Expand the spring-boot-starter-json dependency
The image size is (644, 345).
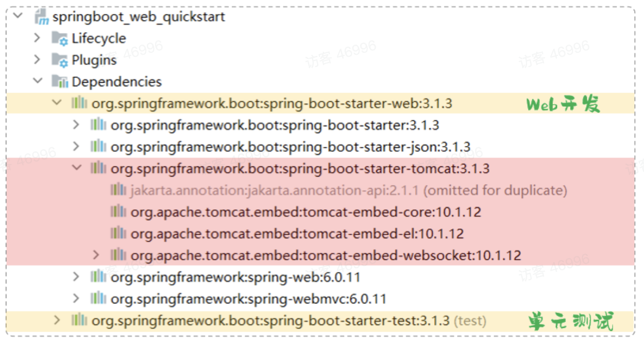[76, 146]
